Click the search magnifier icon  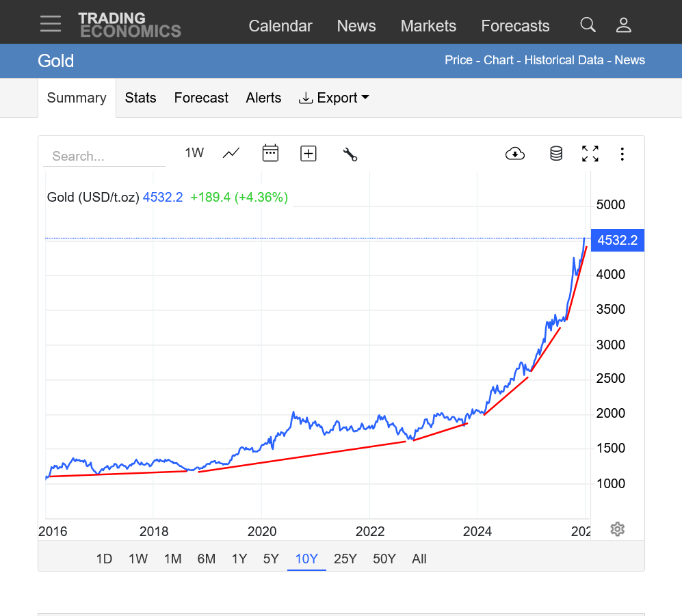[x=588, y=25]
